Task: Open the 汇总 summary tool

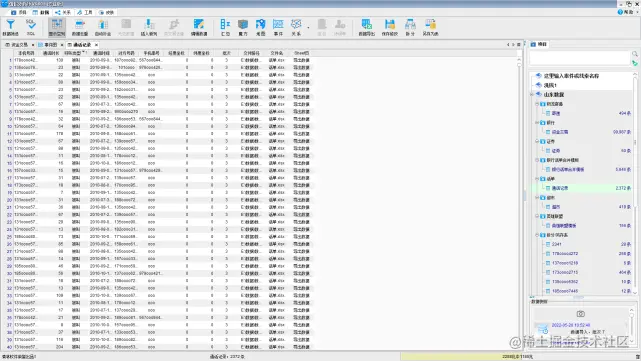Action: (225, 27)
